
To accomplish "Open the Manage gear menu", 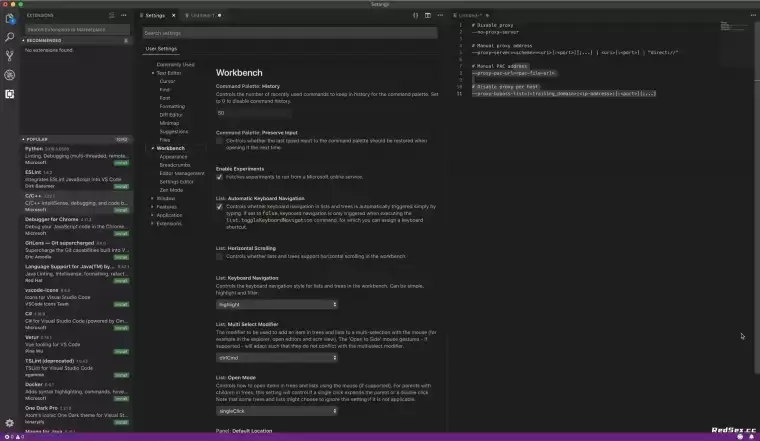I will point(9,423).
